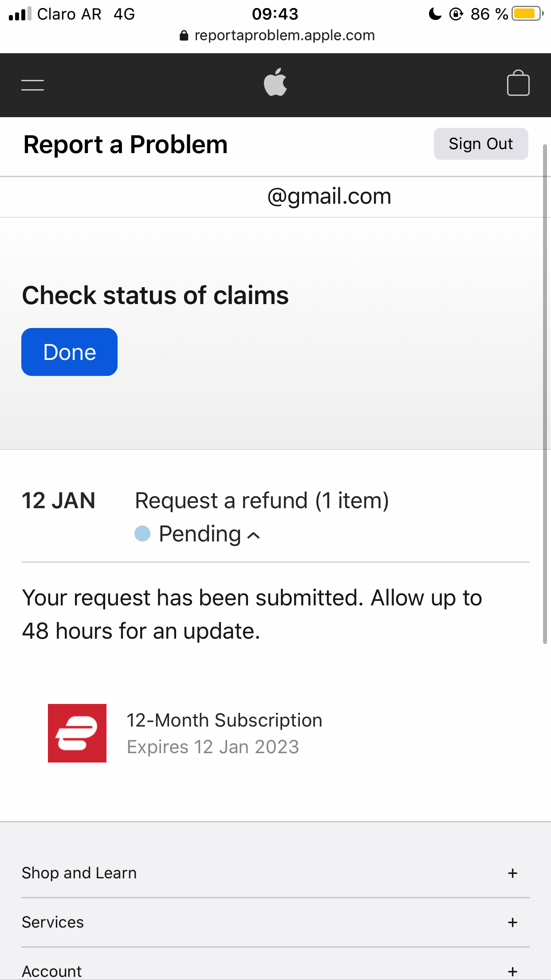Screen dimensions: 551x980
Task: Tap the light blue Pending status dot
Action: click(142, 533)
